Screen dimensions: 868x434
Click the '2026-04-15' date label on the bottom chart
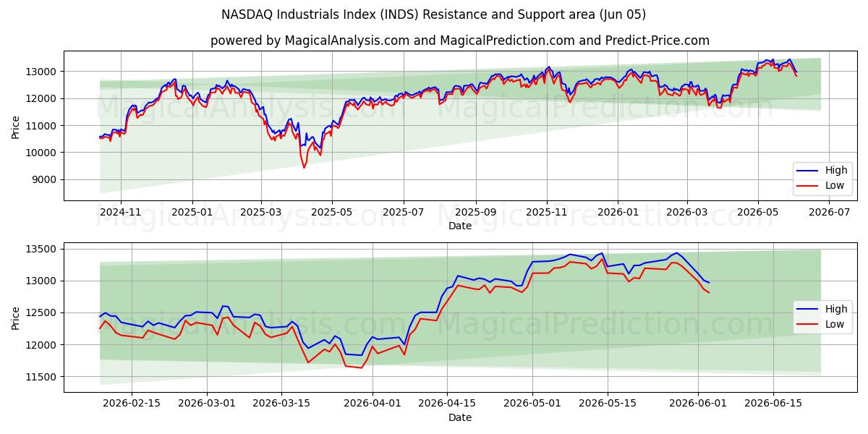[x=448, y=404]
